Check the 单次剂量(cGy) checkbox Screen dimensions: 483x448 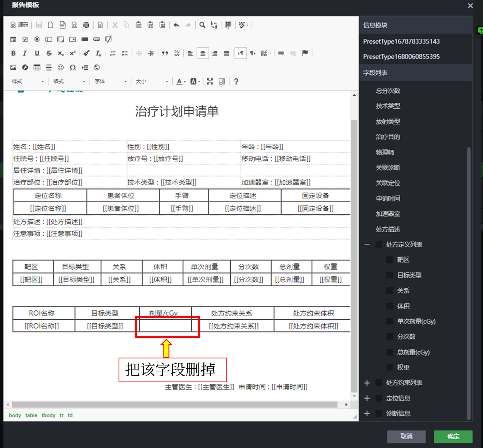[390, 321]
